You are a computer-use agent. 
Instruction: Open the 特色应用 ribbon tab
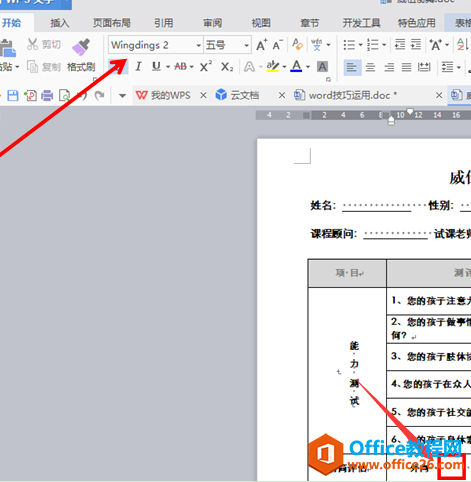[x=416, y=23]
